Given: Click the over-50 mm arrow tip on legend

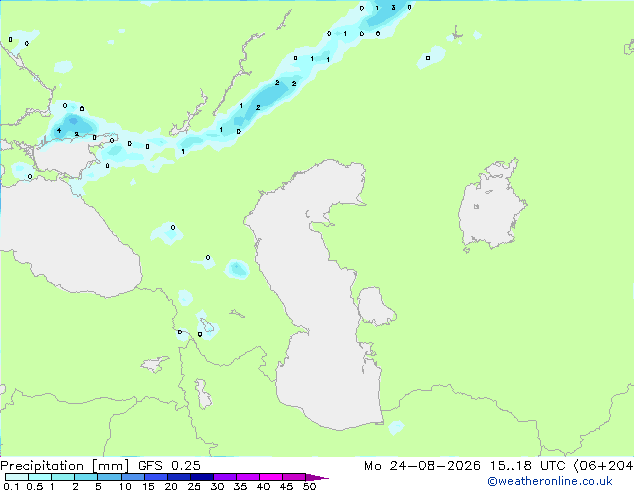Looking at the screenshot, I should pos(317,477).
